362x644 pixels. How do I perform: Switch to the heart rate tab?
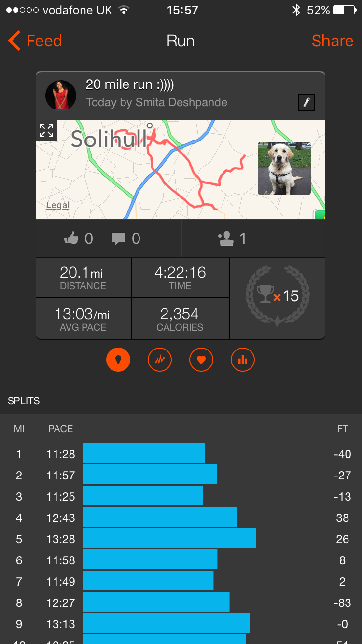pyautogui.click(x=201, y=359)
